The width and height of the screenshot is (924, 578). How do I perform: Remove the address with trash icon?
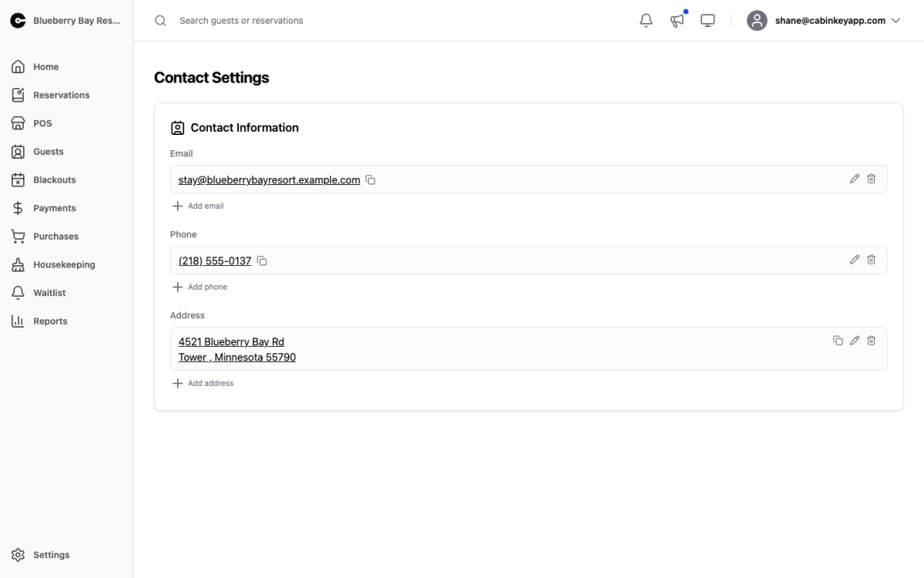[x=872, y=341]
